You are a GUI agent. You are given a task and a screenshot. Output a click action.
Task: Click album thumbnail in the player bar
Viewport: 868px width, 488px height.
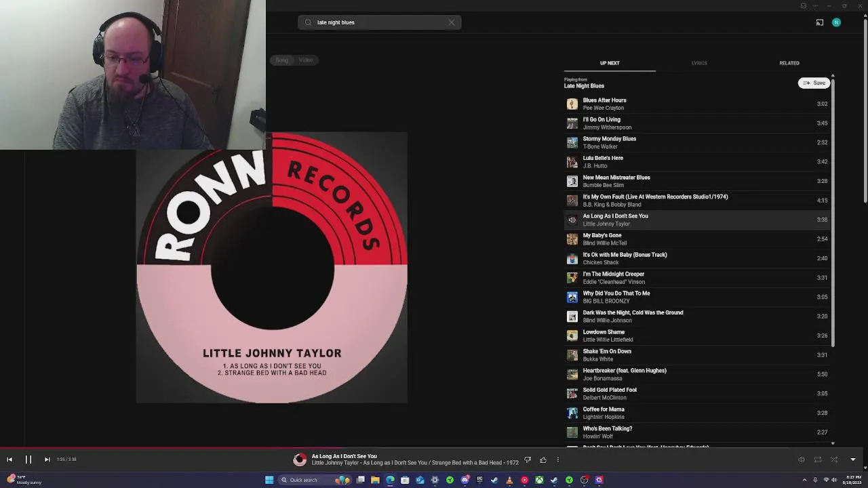300,460
